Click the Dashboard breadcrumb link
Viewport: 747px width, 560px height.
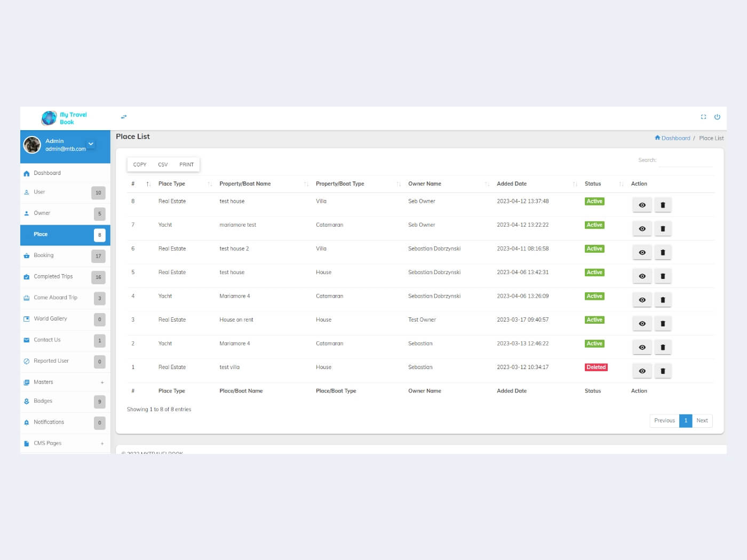pyautogui.click(x=675, y=138)
